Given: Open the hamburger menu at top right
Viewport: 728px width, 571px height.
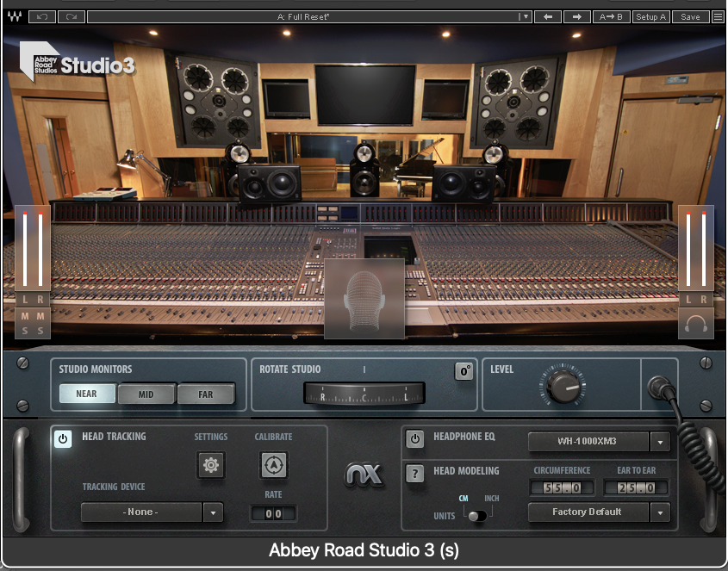Looking at the screenshot, I should tap(718, 16).
